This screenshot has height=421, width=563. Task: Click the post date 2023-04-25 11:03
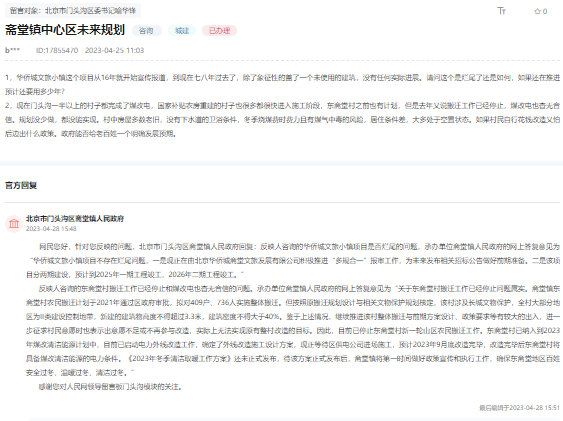pyautogui.click(x=115, y=50)
